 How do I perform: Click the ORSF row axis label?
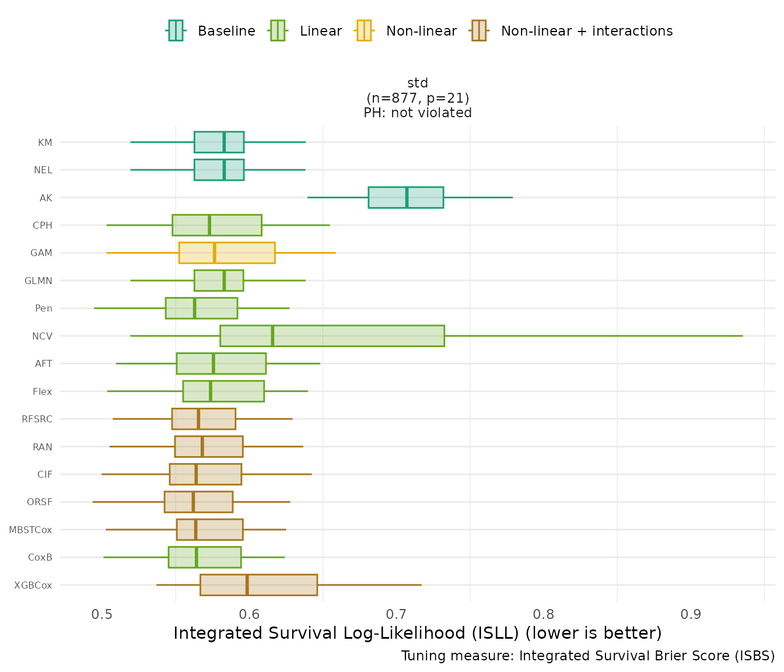[x=40, y=502]
